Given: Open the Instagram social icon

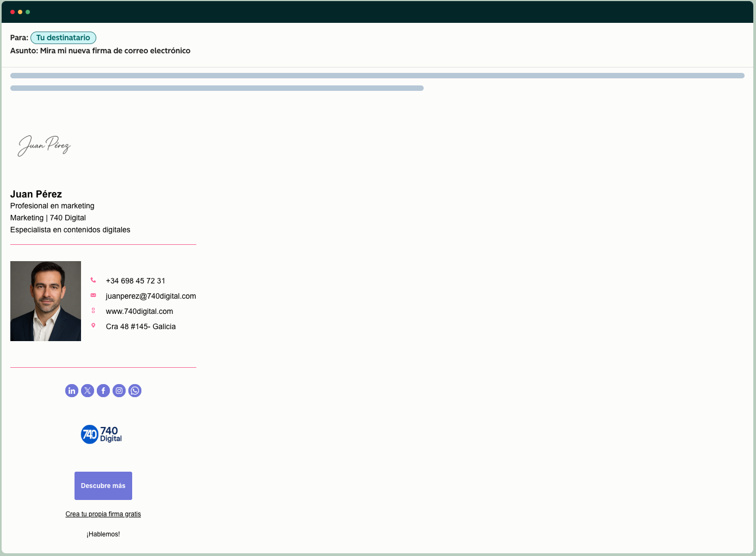Looking at the screenshot, I should click(119, 391).
